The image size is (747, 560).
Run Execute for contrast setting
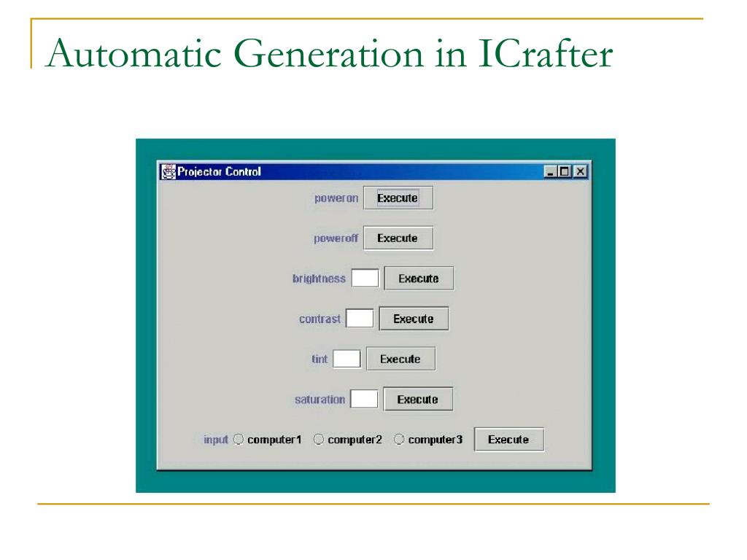coord(414,319)
